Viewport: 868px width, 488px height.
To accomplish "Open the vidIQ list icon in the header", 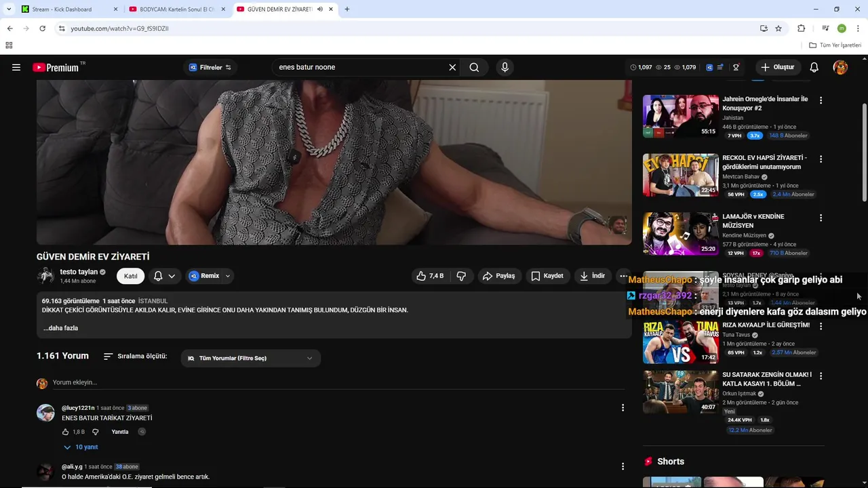I will click(x=720, y=67).
